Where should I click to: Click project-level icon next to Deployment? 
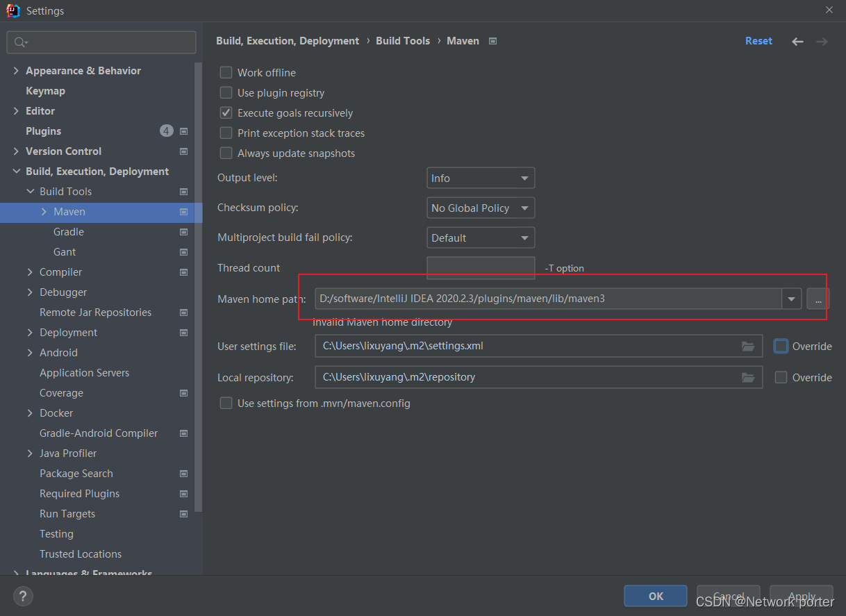(x=184, y=333)
